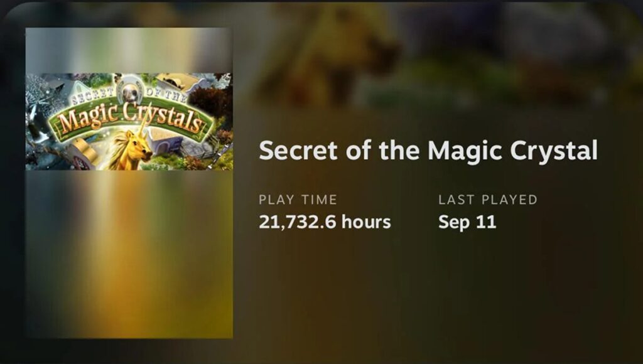Image resolution: width=643 pixels, height=364 pixels.
Task: Click the 'Of The' text on the cover ribbon
Action: (166, 94)
